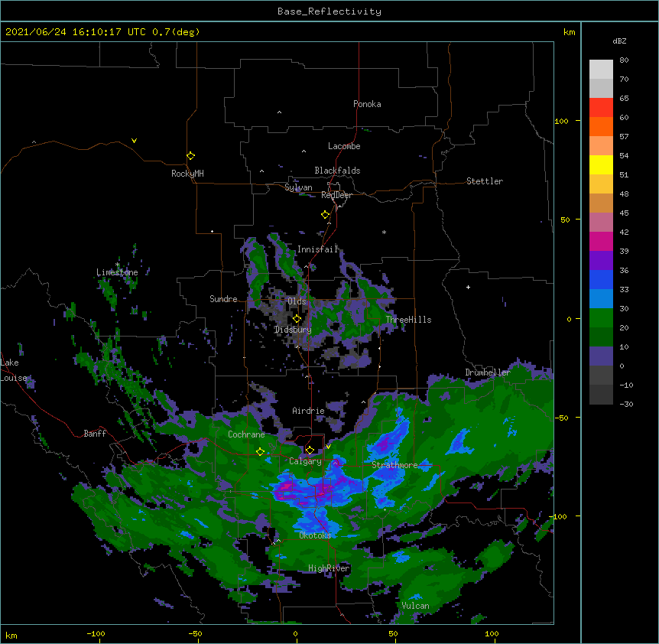Click the yellow diamond marker below RedDeer

click(326, 215)
